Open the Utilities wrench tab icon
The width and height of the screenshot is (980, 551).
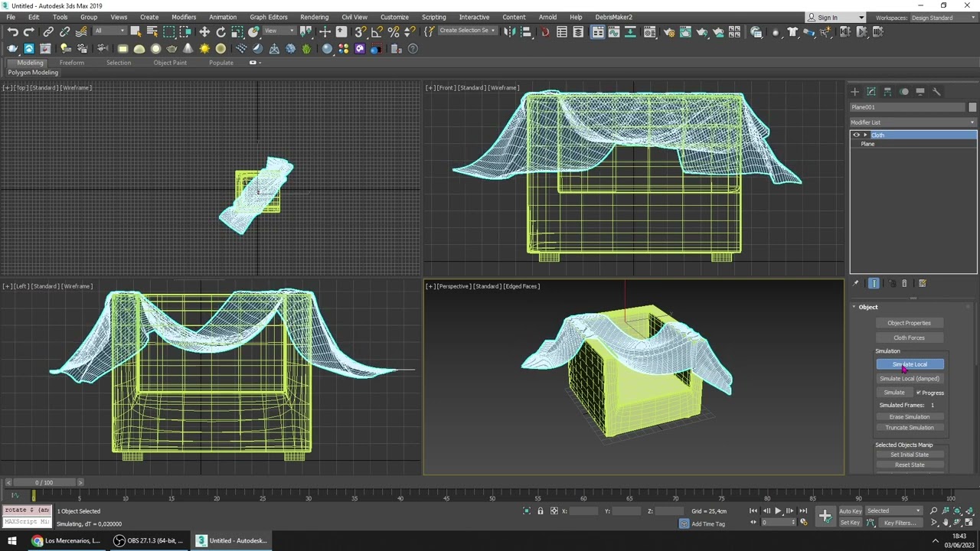coord(936,92)
